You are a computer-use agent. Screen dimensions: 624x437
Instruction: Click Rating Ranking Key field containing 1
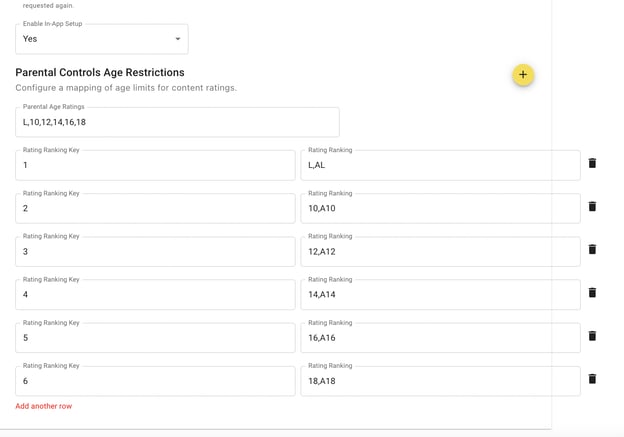[155, 165]
